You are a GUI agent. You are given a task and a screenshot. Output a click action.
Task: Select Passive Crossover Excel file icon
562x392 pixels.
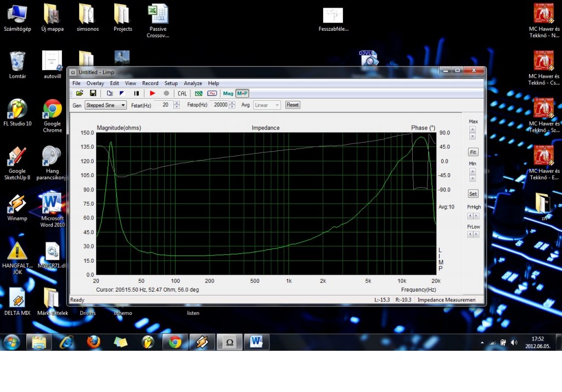tap(158, 21)
